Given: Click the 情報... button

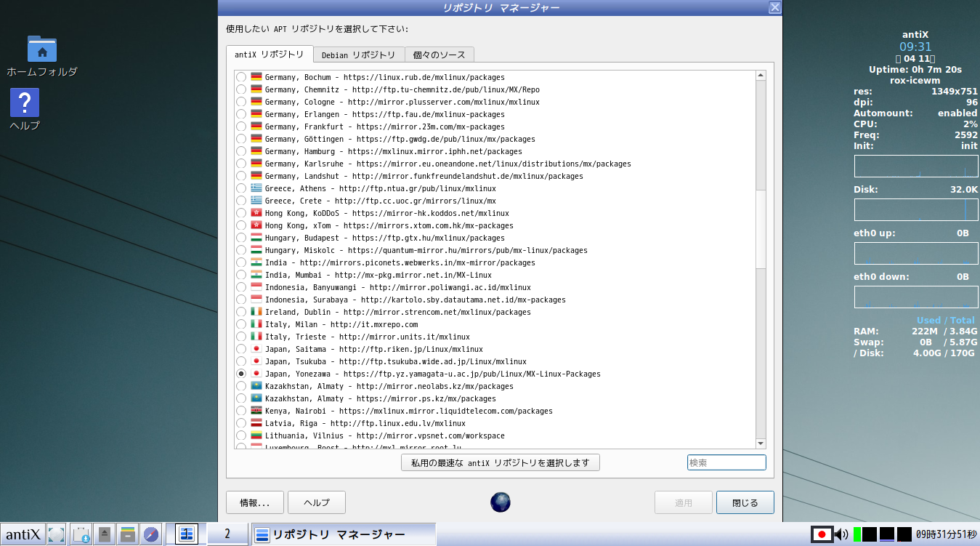Looking at the screenshot, I should 255,502.
